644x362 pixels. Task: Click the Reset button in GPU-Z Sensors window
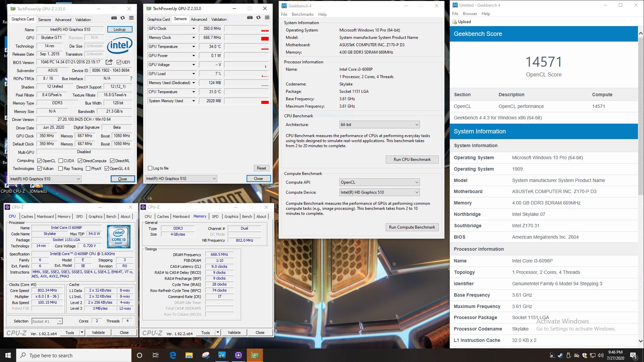click(261, 168)
